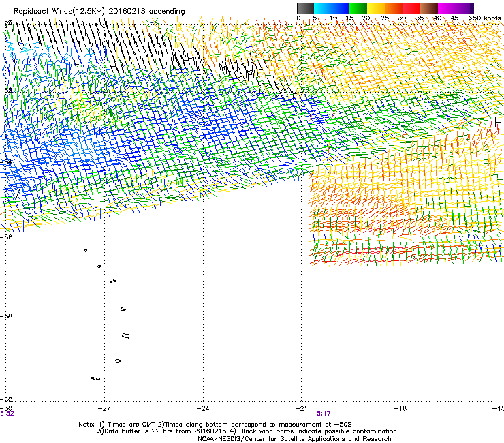
Task: Click the brown 35-40 knots legend segment
Action: 429,8
